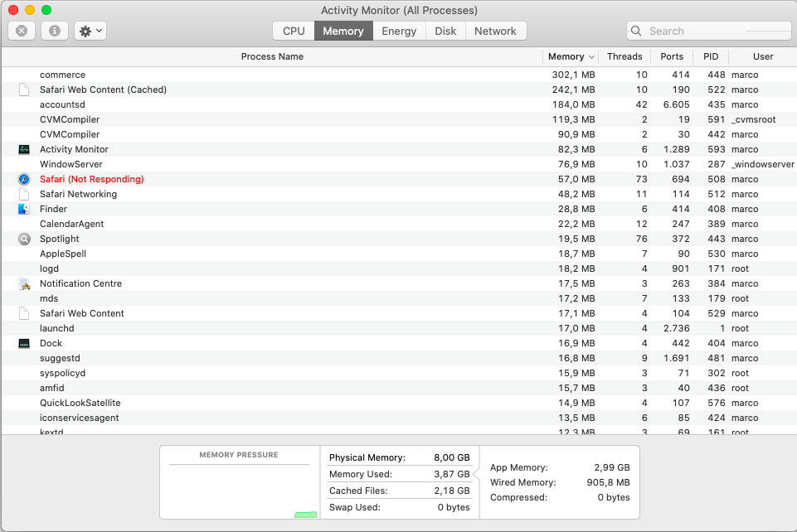Select the mds process
The image size is (797, 532).
coord(398,298)
